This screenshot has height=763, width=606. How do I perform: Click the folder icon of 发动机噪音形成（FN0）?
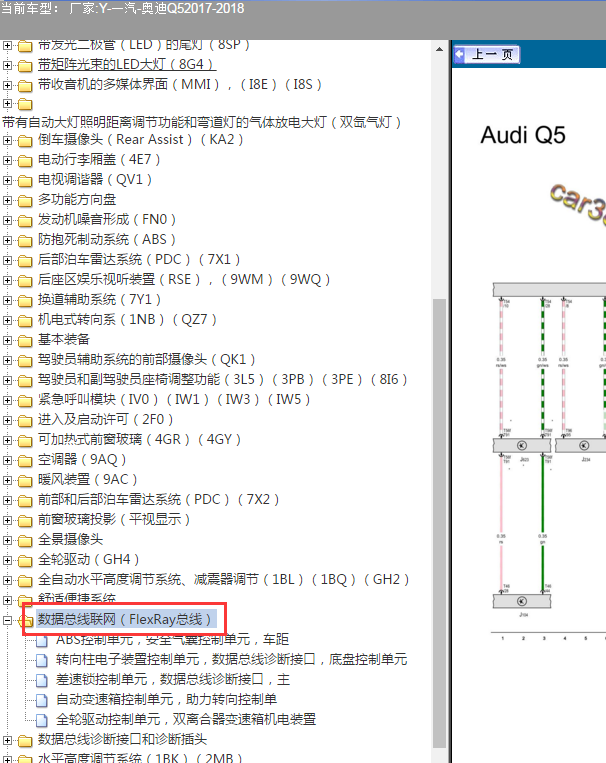coord(25,220)
